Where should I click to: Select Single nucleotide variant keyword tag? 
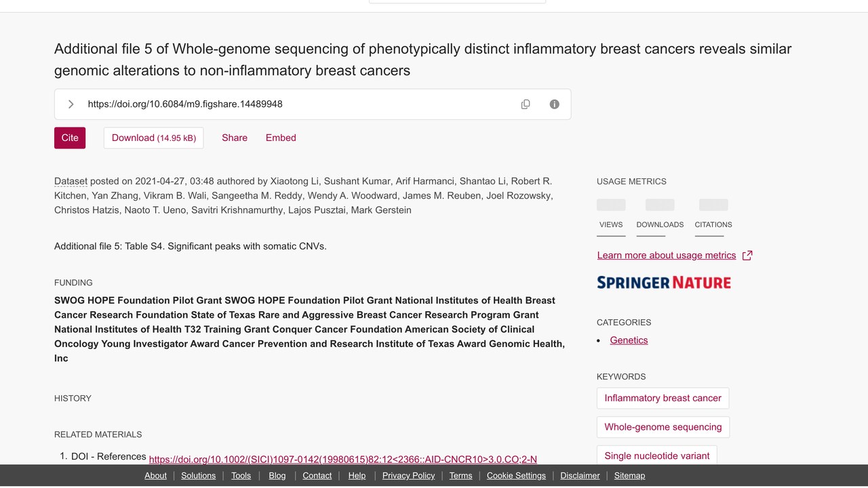click(657, 455)
